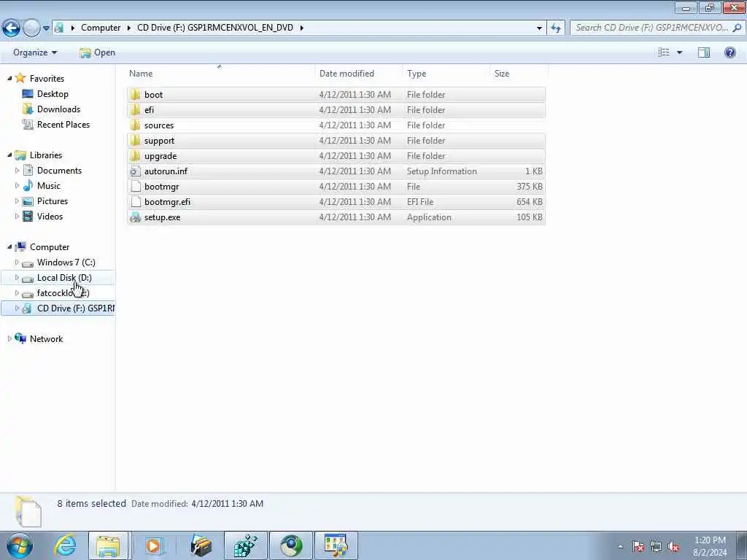The width and height of the screenshot is (747, 560).
Task: Click the Start orb button
Action: pos(20,545)
